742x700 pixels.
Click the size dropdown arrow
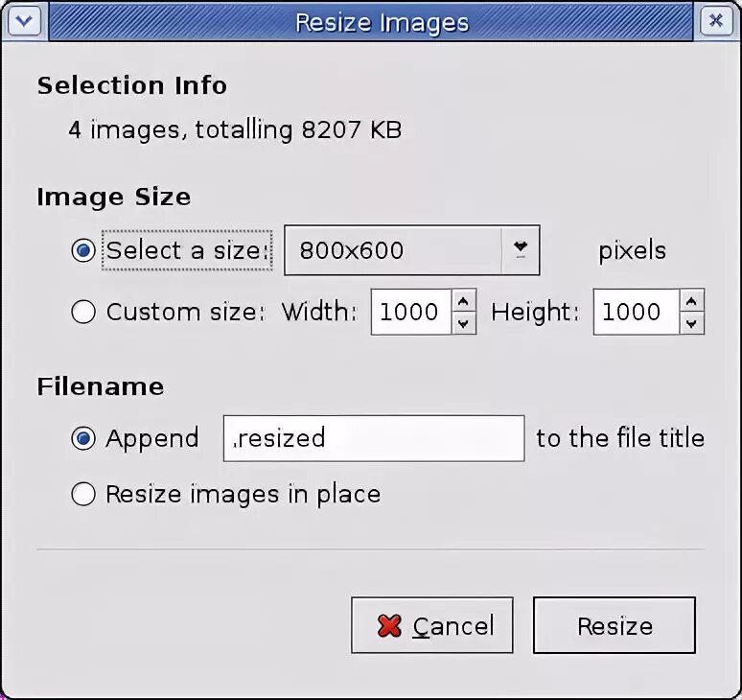(521, 250)
